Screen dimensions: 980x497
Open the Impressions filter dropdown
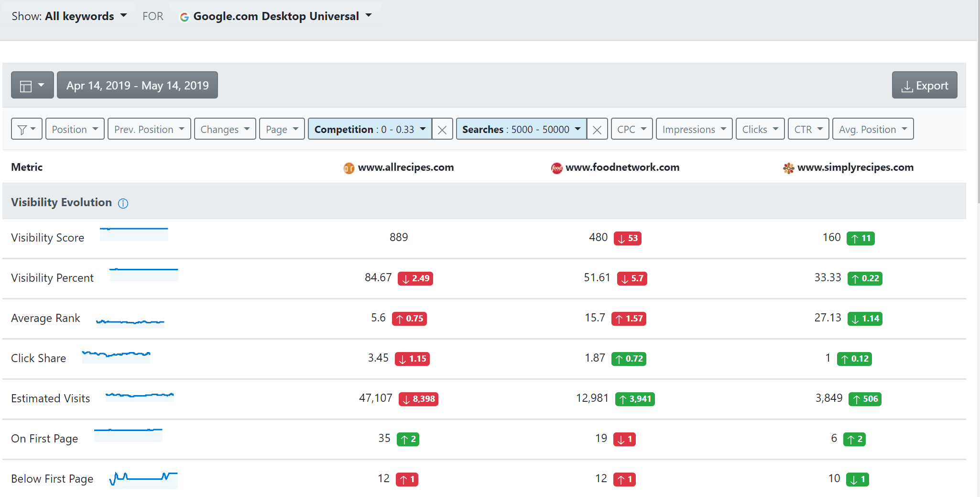click(694, 129)
